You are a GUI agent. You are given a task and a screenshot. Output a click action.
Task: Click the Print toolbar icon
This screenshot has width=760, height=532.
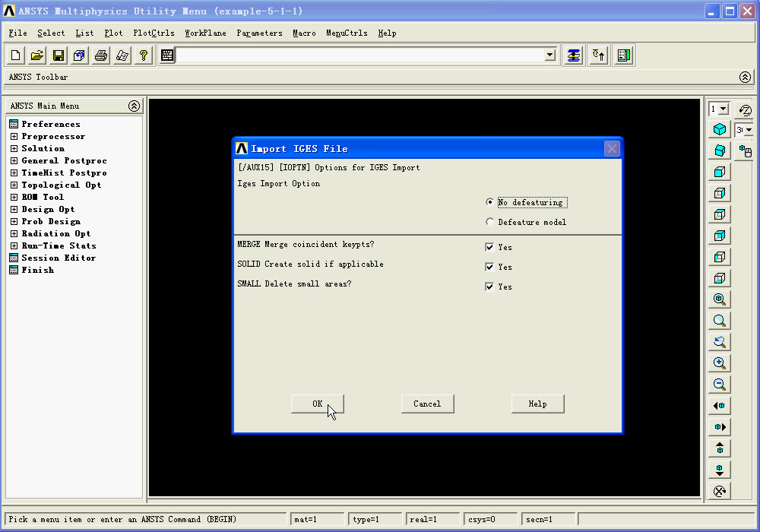pyautogui.click(x=100, y=55)
